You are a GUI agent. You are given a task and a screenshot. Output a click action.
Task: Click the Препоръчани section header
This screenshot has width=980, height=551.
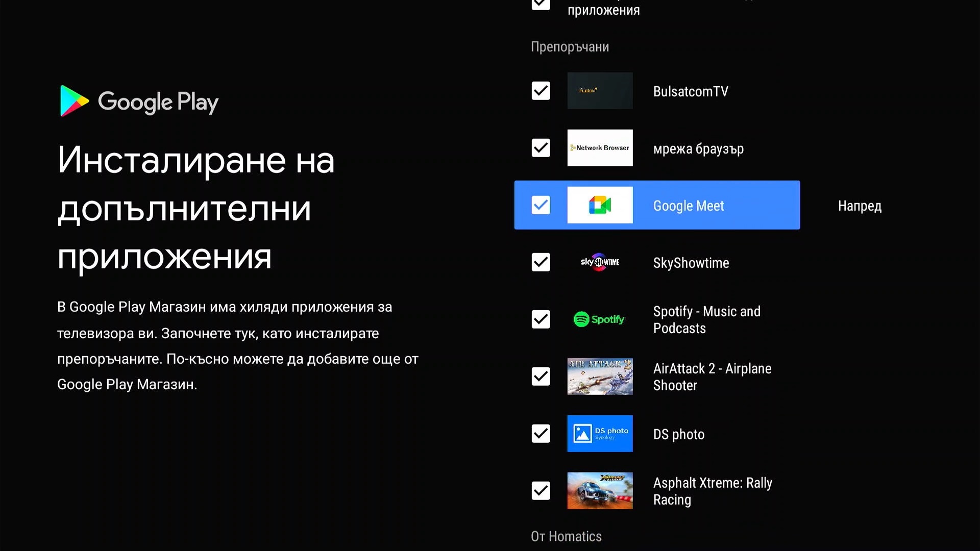570,47
